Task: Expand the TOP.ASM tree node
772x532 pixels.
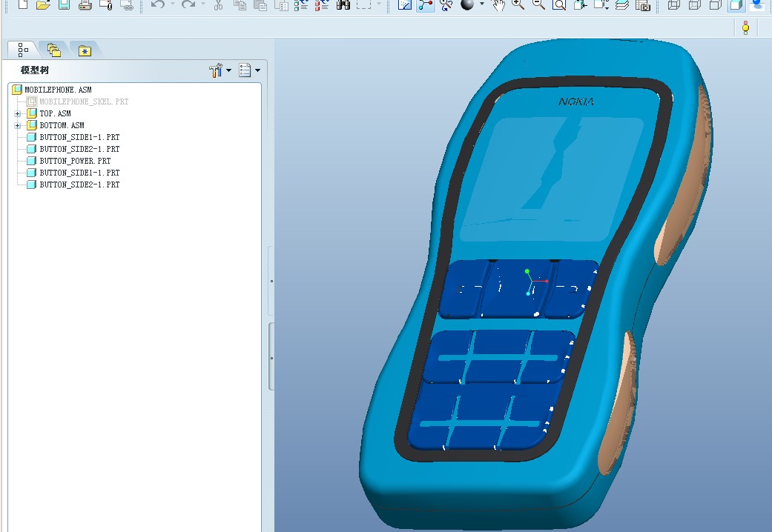Action: [18, 113]
